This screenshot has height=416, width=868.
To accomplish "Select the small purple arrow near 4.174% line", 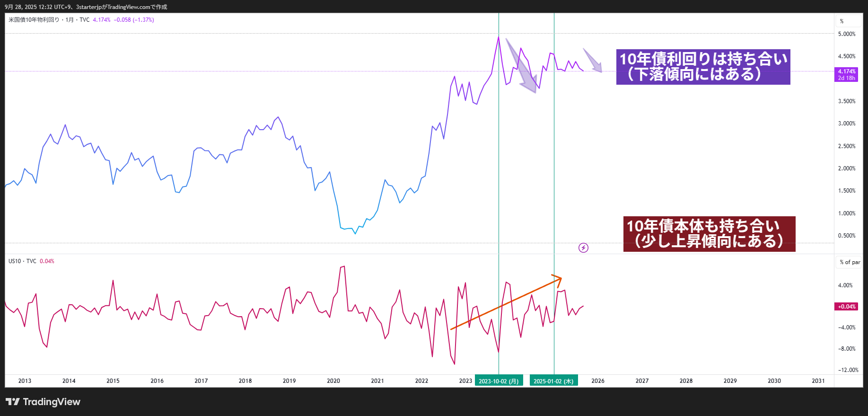I will (593, 61).
